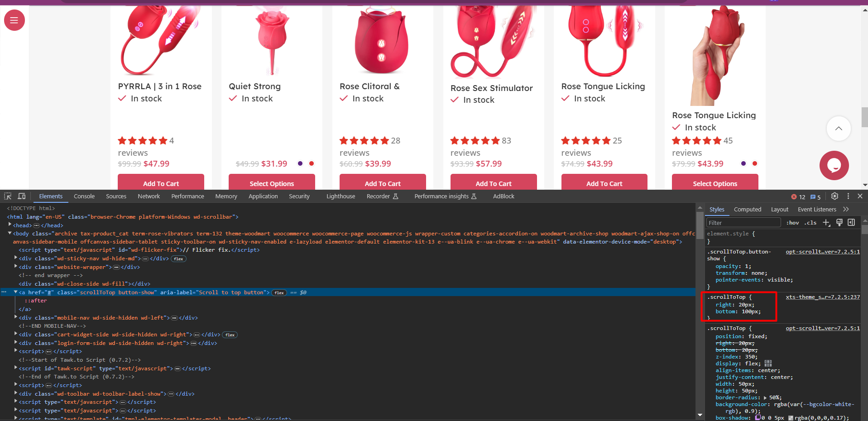Screen dimensions: 868x421
Task: Switch to the Sources tab
Action: (116, 196)
